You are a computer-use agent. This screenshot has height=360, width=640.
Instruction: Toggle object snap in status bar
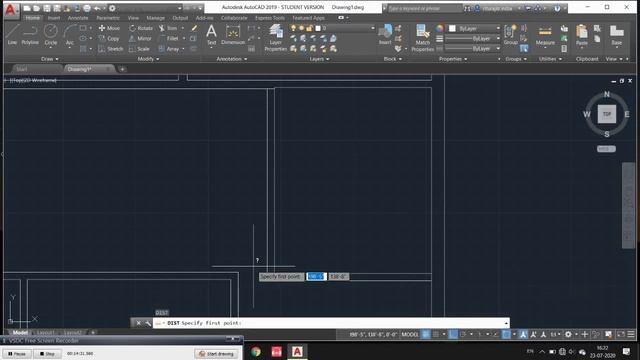coord(506,334)
